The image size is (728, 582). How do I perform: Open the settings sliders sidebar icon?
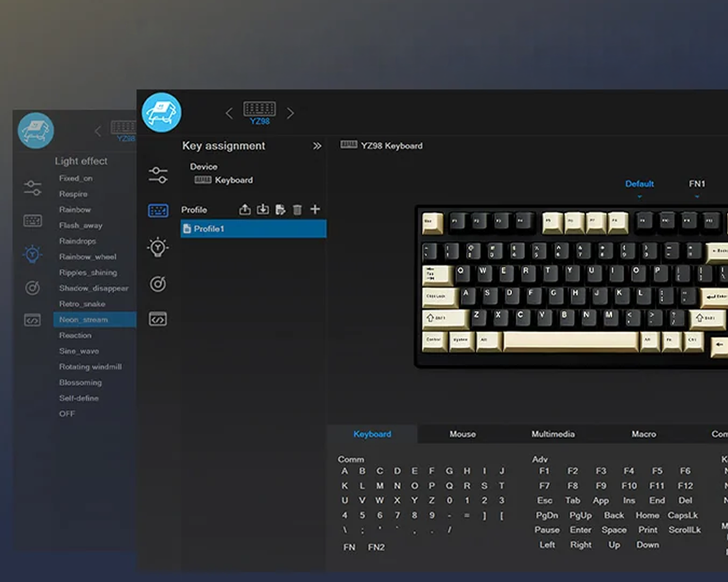pos(158,175)
